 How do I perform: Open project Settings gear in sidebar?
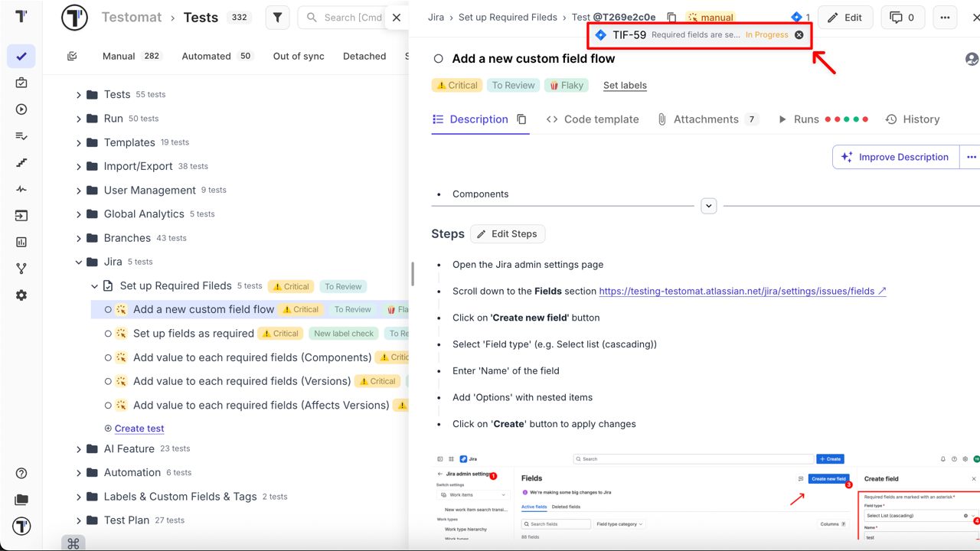[21, 296]
